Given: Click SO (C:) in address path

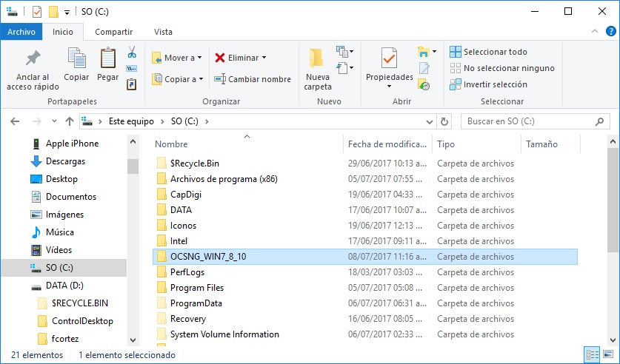Looking at the screenshot, I should (184, 121).
